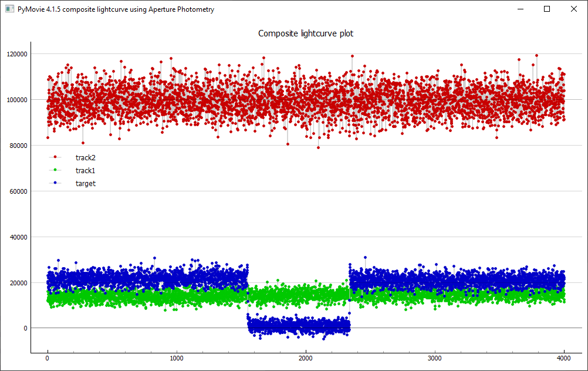Select the track2 legend label
This screenshot has height=371, width=588.
tap(85, 157)
